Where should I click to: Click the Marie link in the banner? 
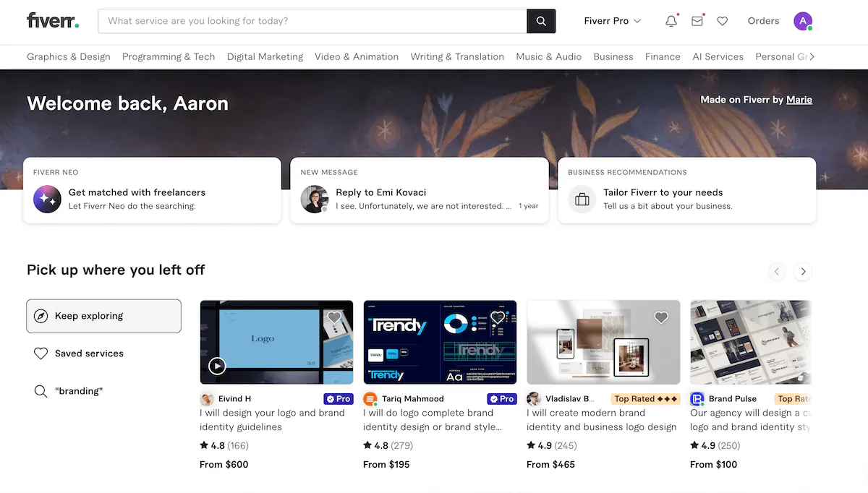point(799,100)
